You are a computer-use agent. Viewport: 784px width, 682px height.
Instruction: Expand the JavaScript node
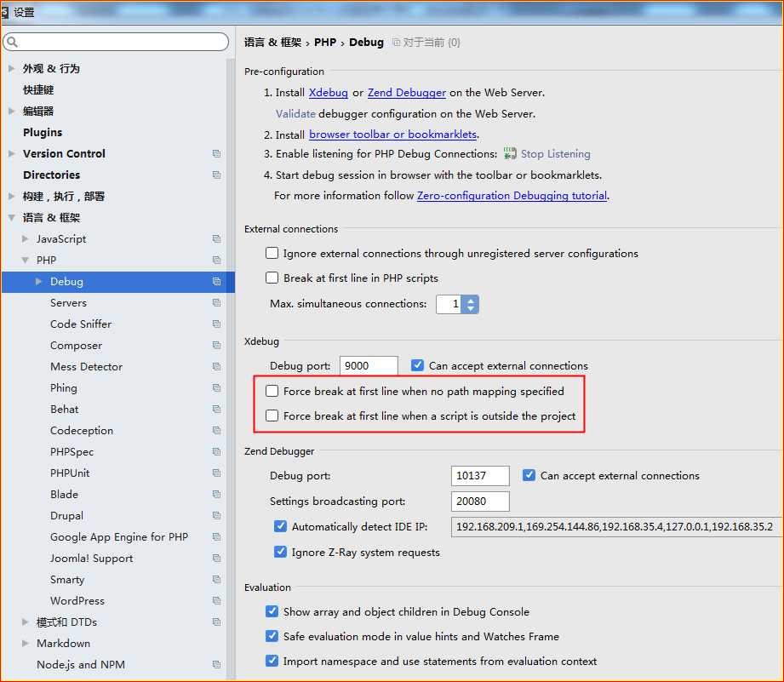[25, 239]
